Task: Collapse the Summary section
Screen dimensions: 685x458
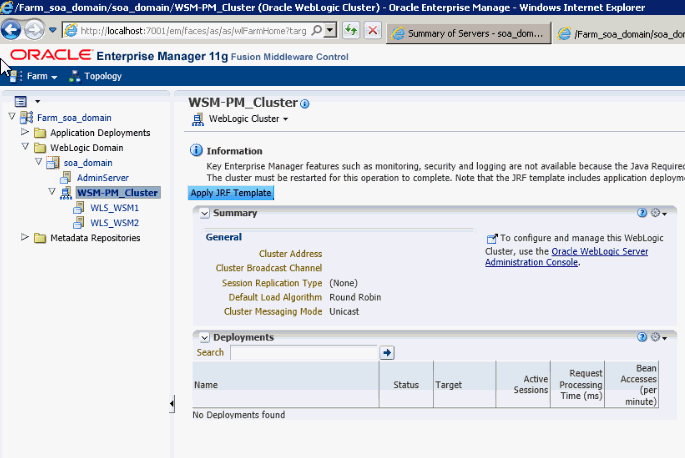Action: pos(204,213)
